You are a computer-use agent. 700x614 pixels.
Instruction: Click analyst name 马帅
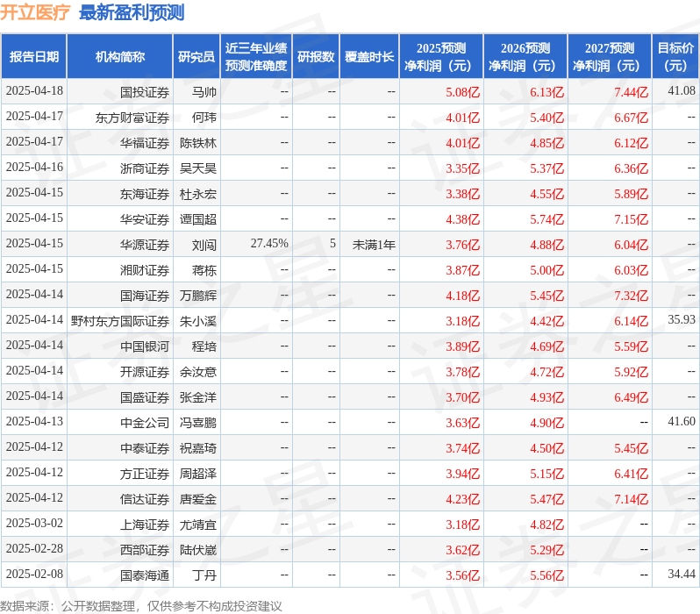204,92
